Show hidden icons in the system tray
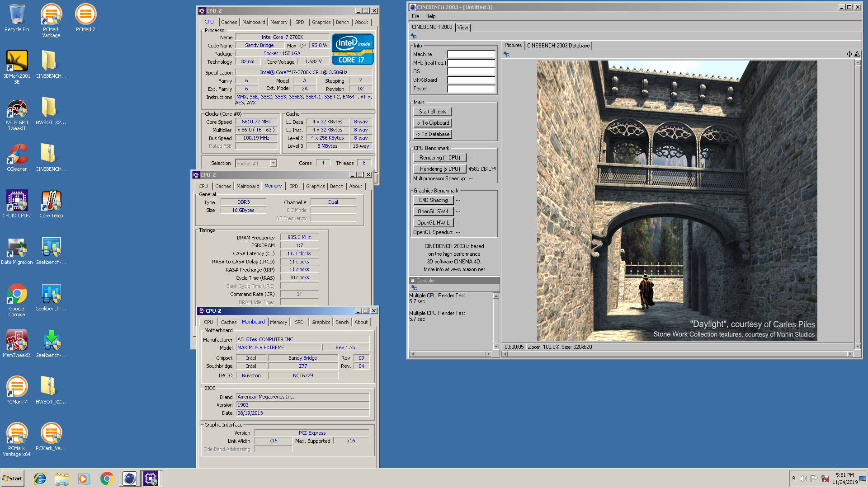 tap(793, 478)
